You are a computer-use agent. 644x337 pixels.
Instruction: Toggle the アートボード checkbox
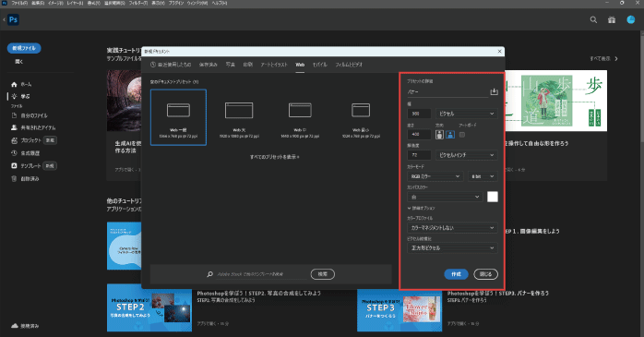pos(462,135)
